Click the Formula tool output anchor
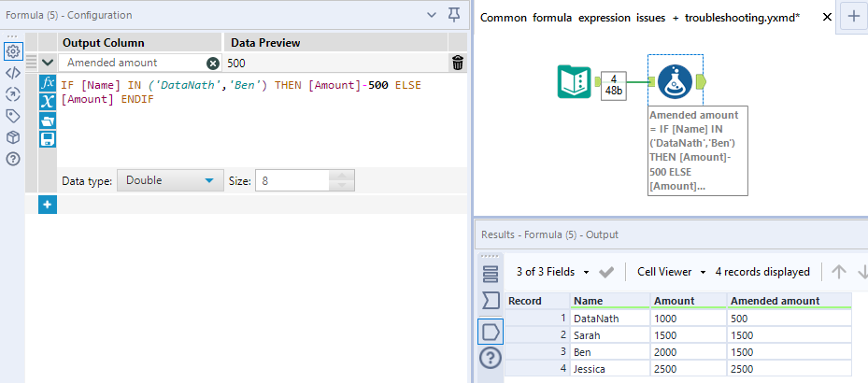 pos(700,82)
